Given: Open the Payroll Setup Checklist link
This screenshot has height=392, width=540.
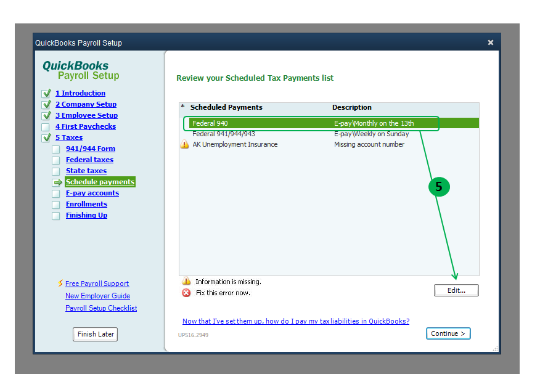Looking at the screenshot, I should coord(101,308).
